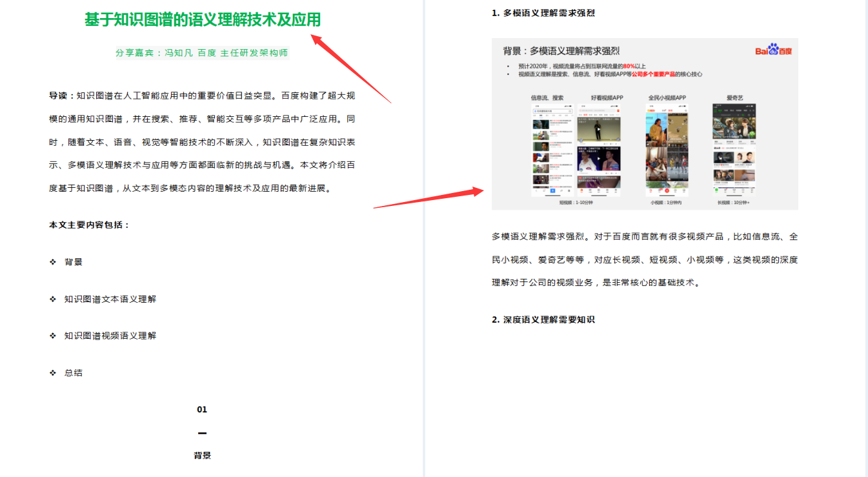Click paragraph line starting 多模语义理解需求强烈。对于百度
The image size is (868, 477).
pyautogui.click(x=645, y=237)
